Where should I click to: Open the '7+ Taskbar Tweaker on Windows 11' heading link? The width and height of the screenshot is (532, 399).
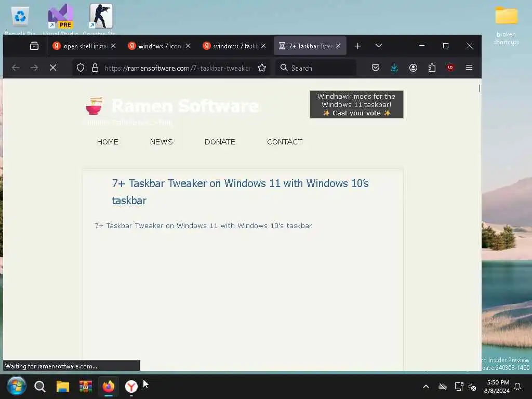click(240, 192)
